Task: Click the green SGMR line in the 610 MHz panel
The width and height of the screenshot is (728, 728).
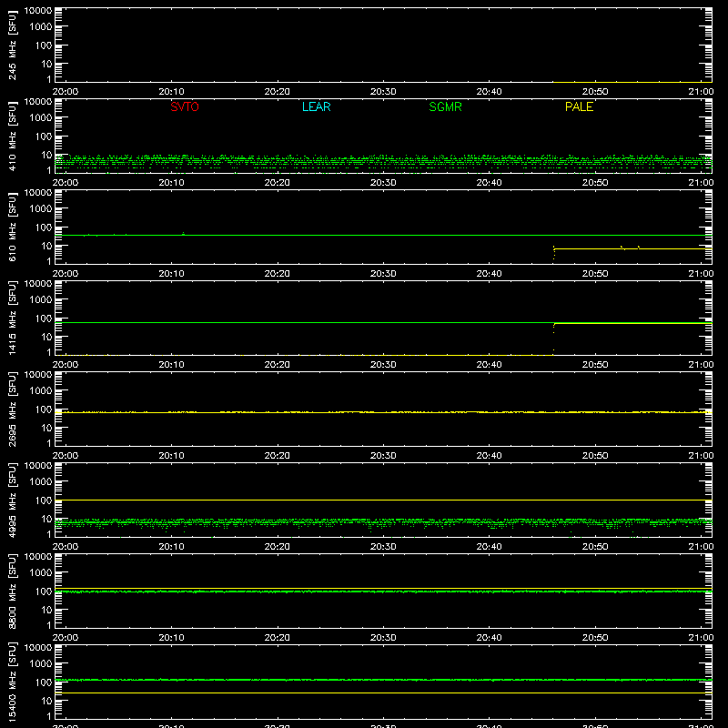Action: pyautogui.click(x=383, y=236)
